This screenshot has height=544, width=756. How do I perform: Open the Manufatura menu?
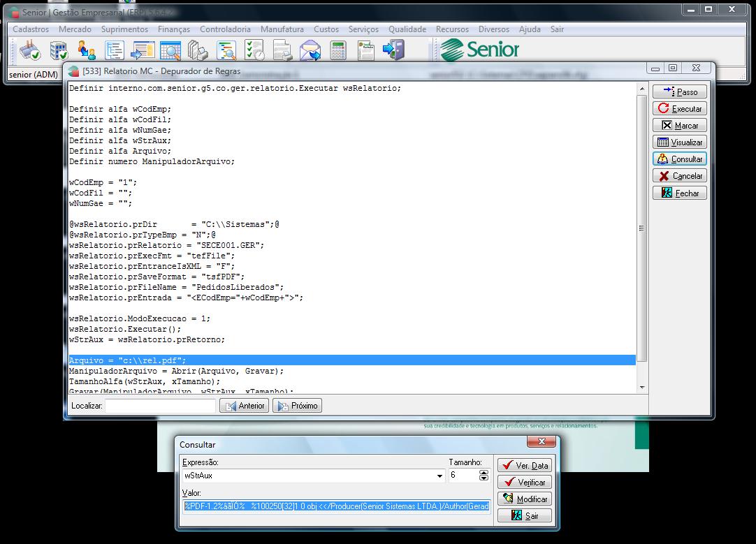tap(282, 29)
